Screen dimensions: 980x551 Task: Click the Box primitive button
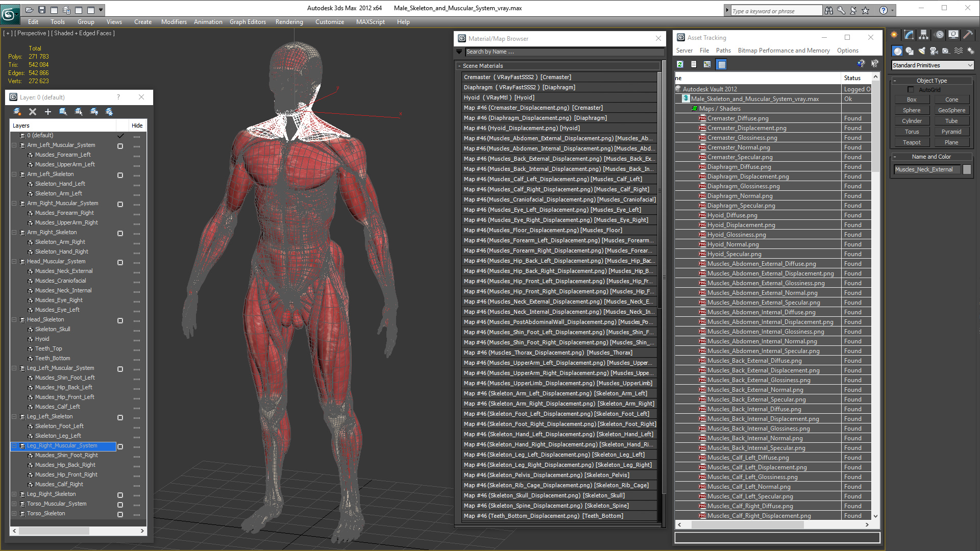912,99
